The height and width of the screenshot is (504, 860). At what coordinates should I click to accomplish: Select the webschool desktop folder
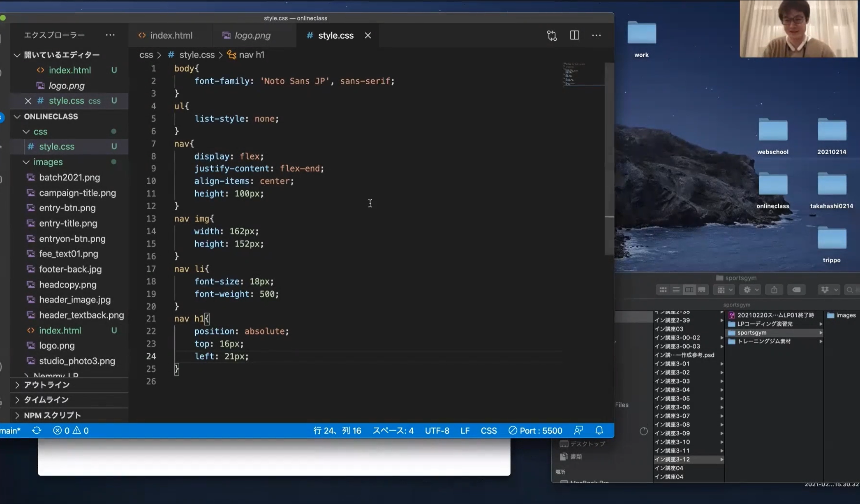coord(772,136)
